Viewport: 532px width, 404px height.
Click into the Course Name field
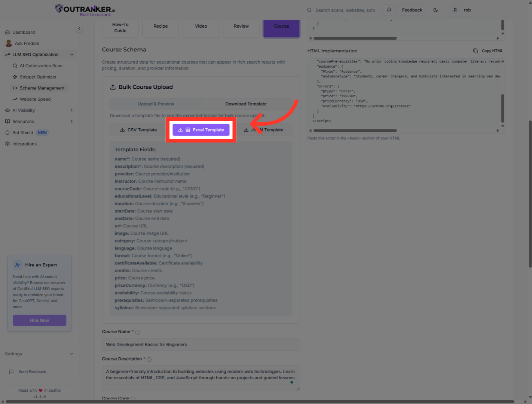pos(201,345)
